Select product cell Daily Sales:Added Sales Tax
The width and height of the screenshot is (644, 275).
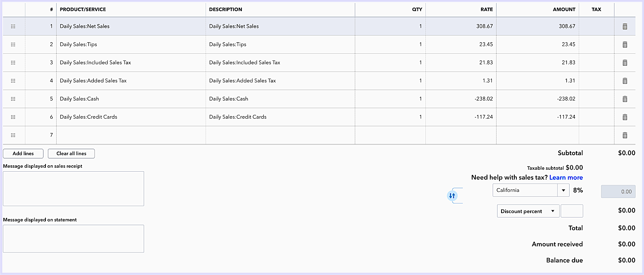click(131, 80)
